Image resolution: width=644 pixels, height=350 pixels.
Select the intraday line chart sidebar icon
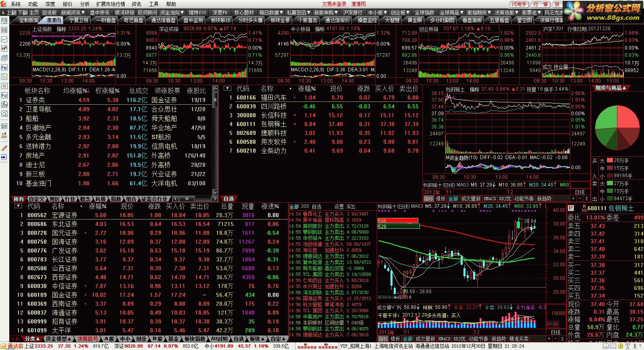click(4, 39)
